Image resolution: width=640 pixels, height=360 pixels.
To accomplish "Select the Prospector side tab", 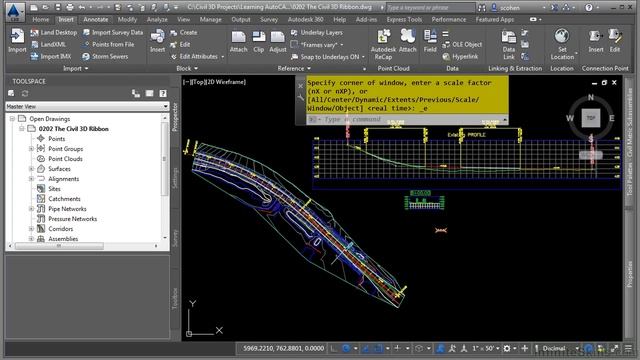I will (175, 117).
